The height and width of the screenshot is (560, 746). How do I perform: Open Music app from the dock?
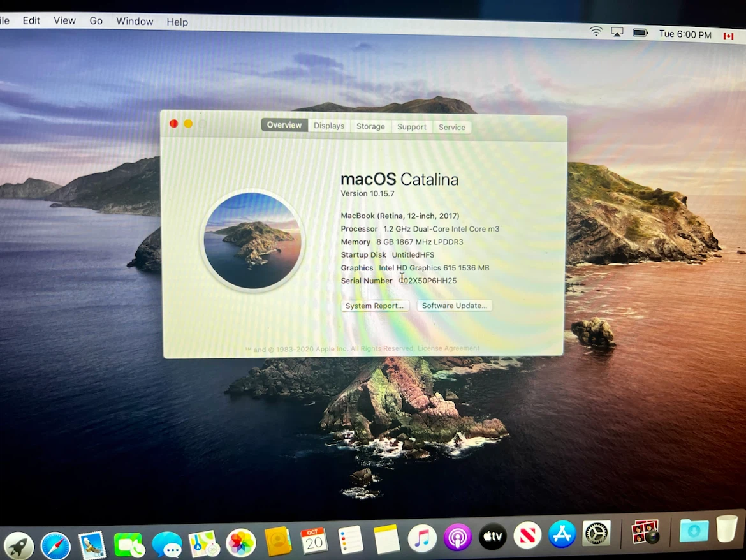pyautogui.click(x=422, y=538)
